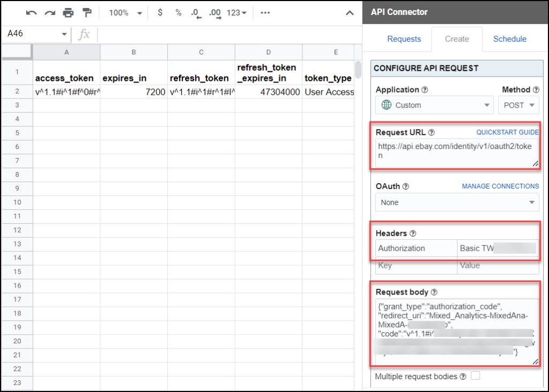Open help for Request URL
The width and height of the screenshot is (549, 392).
432,132
